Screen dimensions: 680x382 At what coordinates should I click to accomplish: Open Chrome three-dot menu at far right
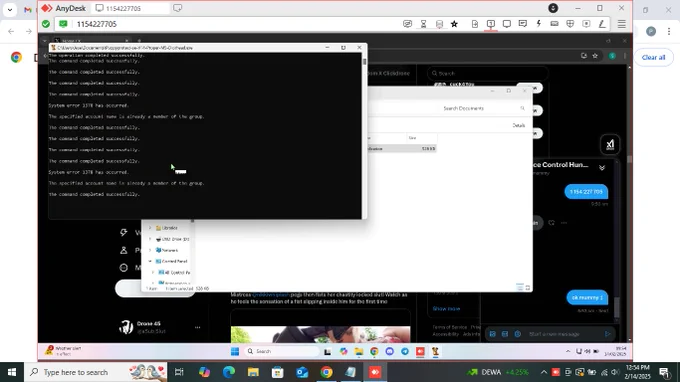668,31
